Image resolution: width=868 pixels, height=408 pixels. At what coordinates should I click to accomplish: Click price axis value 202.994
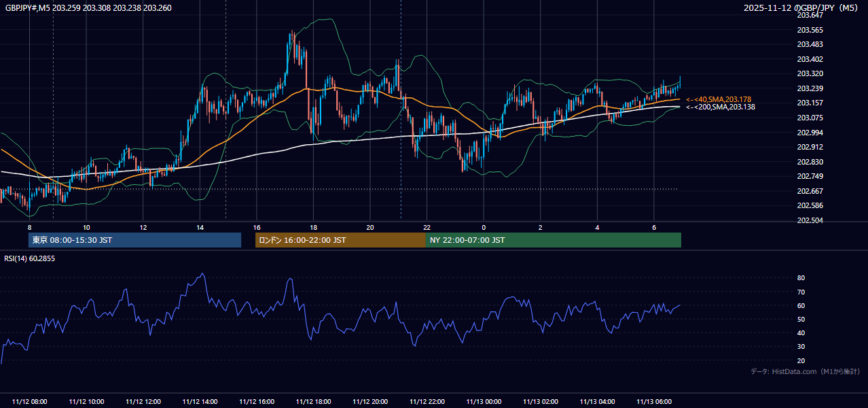click(x=810, y=132)
